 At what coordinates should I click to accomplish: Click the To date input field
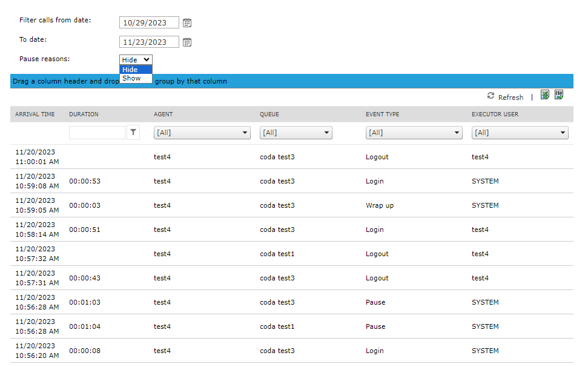149,42
